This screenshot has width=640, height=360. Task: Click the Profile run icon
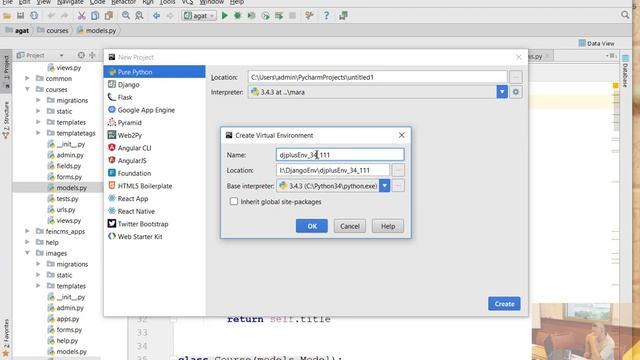click(x=265, y=16)
